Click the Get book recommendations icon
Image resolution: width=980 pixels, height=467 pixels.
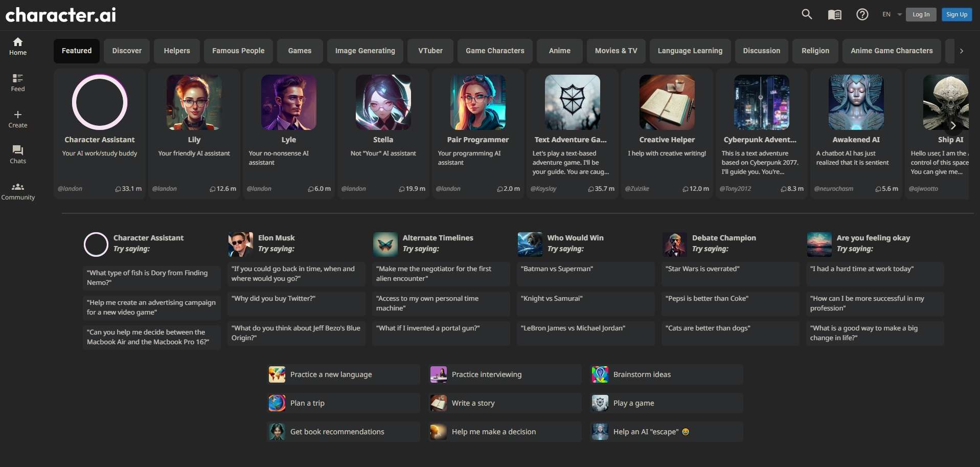tap(277, 432)
